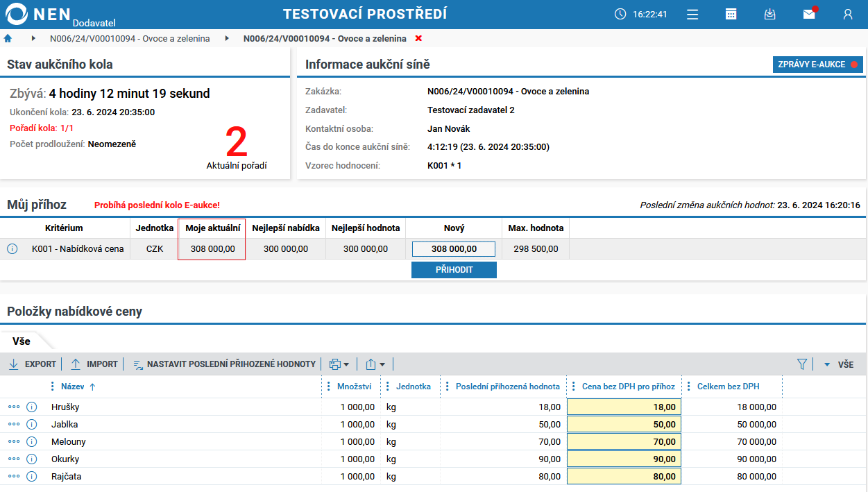Select the Vše tab
The image size is (868, 492).
(x=22, y=341)
